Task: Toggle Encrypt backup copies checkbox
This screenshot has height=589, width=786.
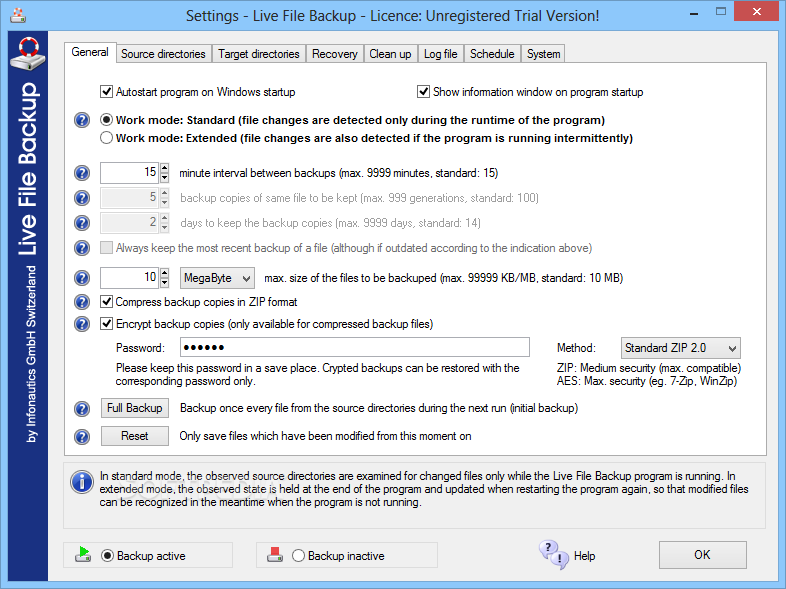Action: [106, 324]
